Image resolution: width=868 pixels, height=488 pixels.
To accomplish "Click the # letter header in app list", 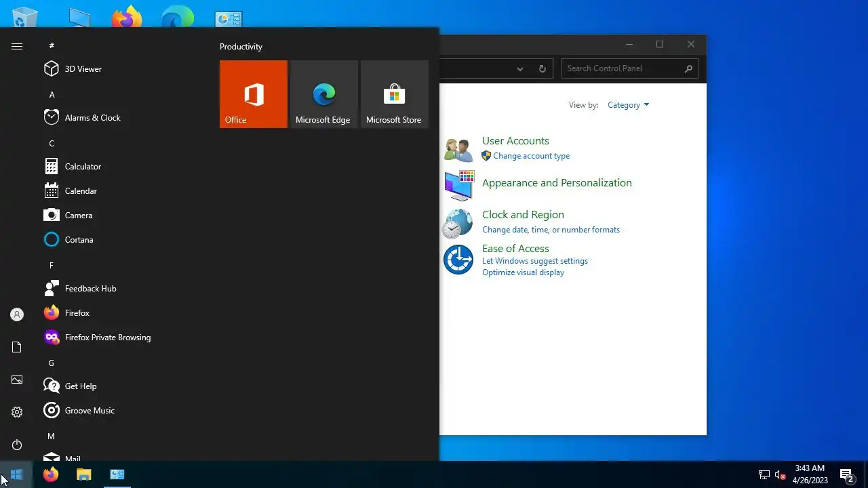I will pyautogui.click(x=52, y=45).
